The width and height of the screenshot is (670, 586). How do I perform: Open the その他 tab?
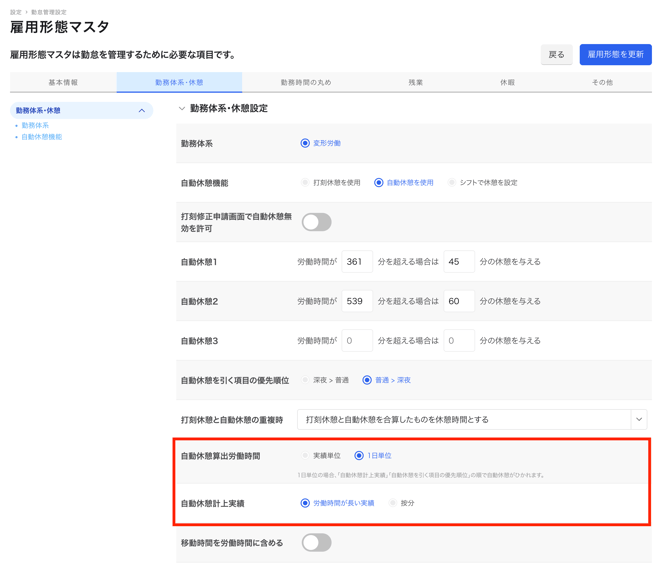[601, 83]
